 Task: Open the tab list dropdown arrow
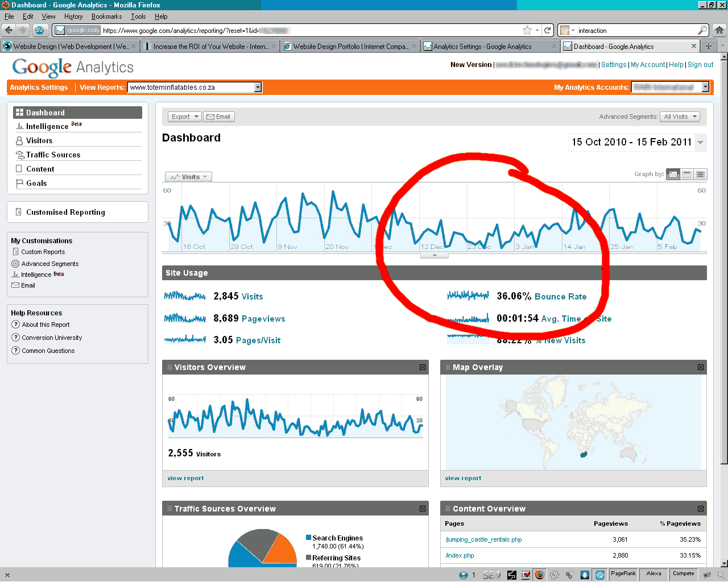click(x=722, y=46)
